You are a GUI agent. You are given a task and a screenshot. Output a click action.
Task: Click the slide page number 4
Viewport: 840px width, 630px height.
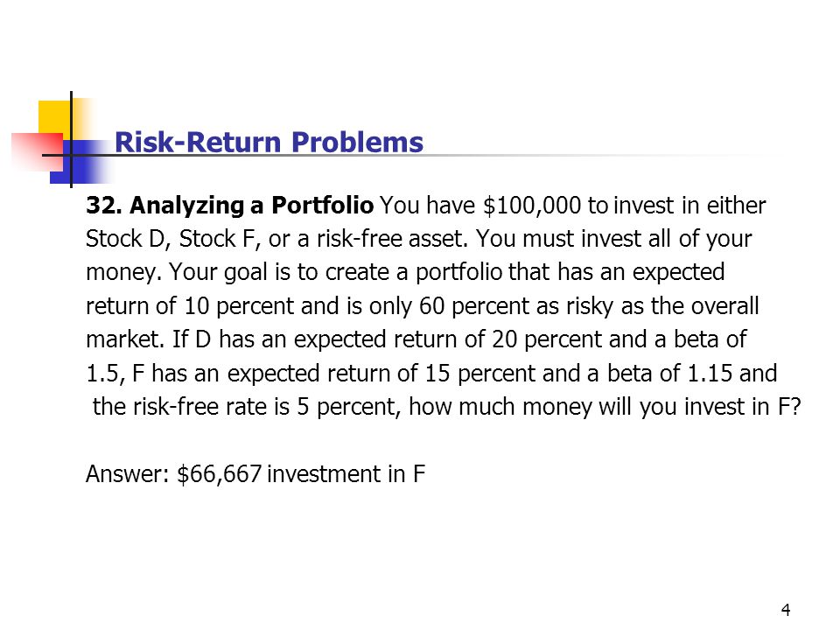tap(786, 610)
